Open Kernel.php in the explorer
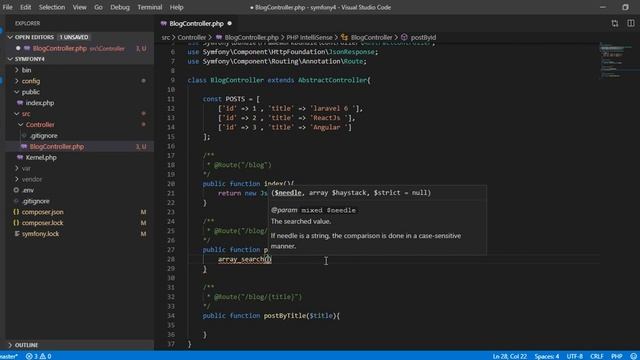 coord(41,157)
